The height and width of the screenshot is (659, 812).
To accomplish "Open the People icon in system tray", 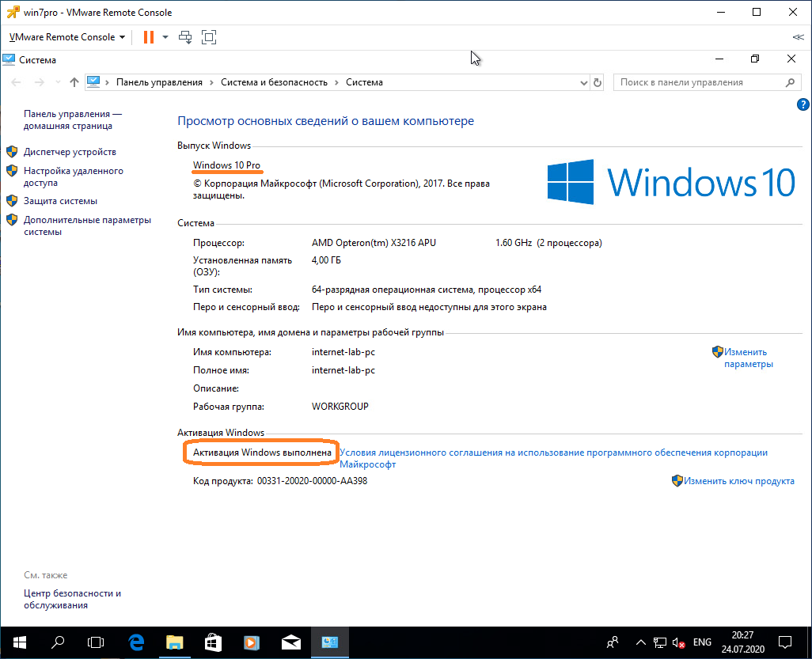I will [613, 642].
